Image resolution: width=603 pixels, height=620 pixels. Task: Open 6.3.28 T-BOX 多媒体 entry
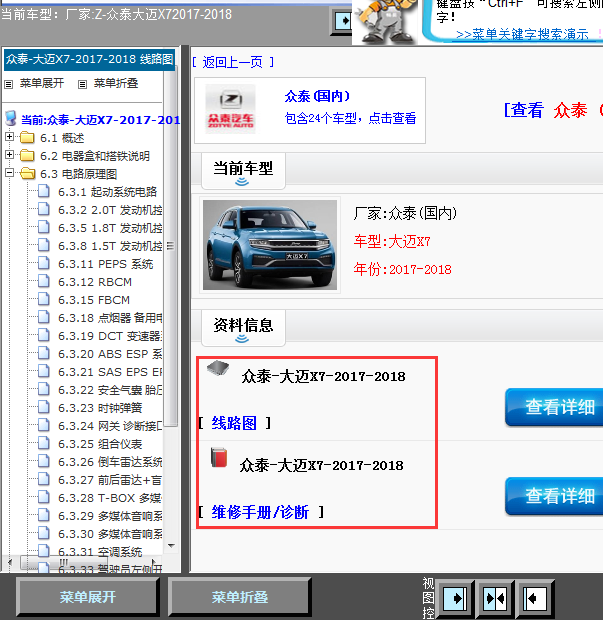(x=110, y=498)
